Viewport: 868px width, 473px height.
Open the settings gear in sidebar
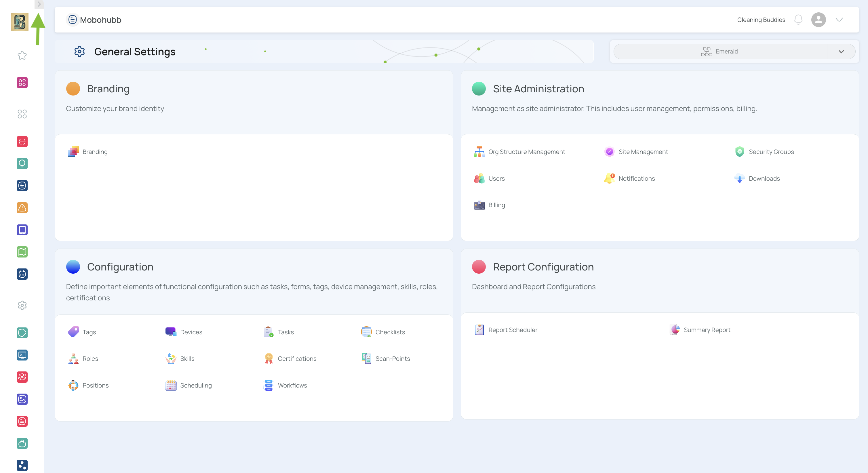pos(22,305)
